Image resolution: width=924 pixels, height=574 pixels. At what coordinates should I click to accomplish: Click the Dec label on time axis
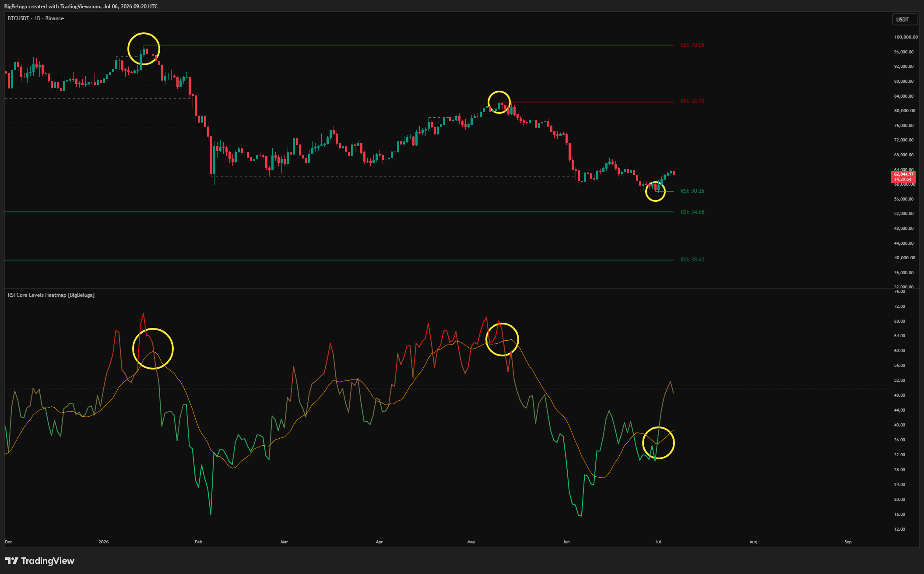[9, 542]
